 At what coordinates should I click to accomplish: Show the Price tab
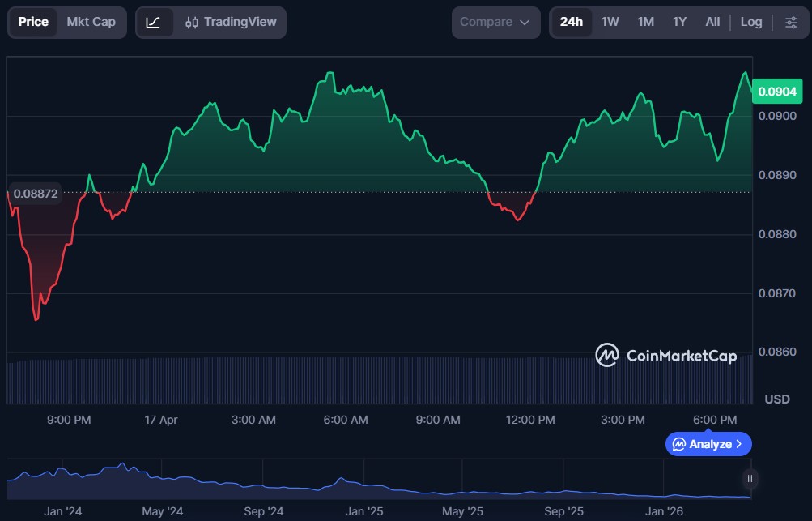(33, 23)
